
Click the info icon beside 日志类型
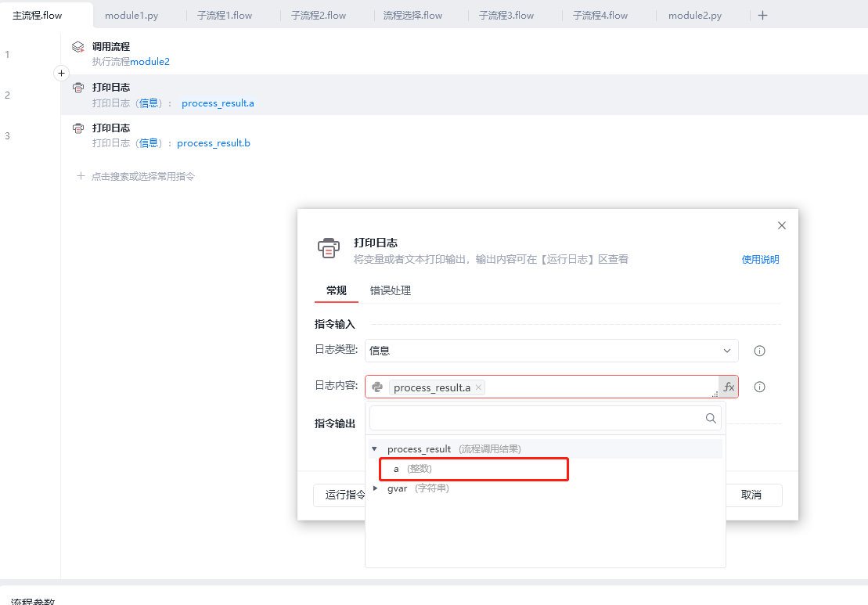click(759, 351)
